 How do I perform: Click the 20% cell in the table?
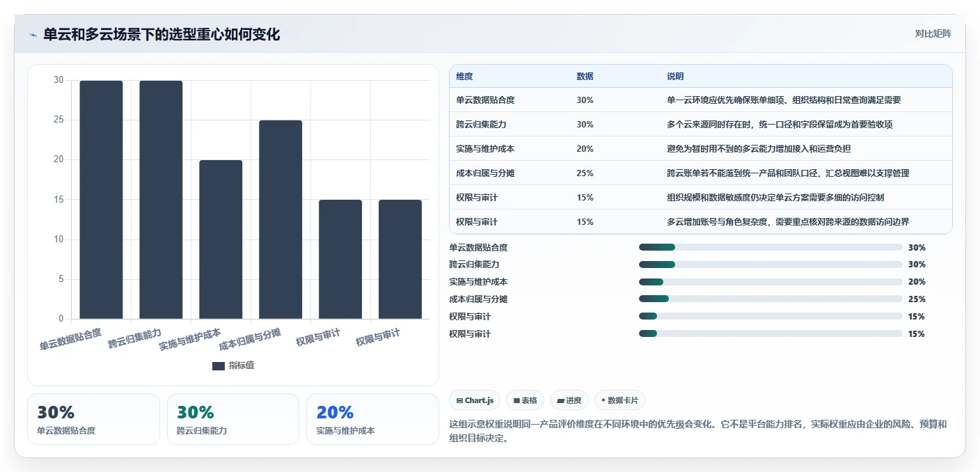click(585, 149)
